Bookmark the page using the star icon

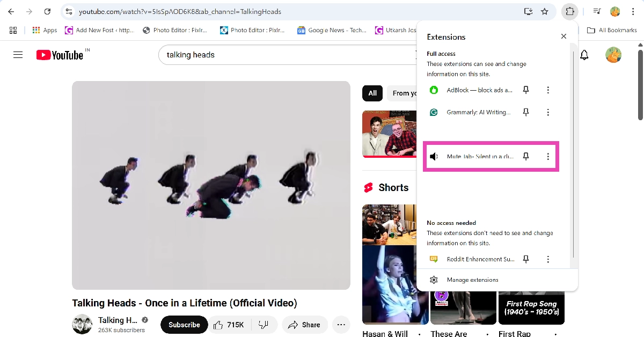click(545, 11)
